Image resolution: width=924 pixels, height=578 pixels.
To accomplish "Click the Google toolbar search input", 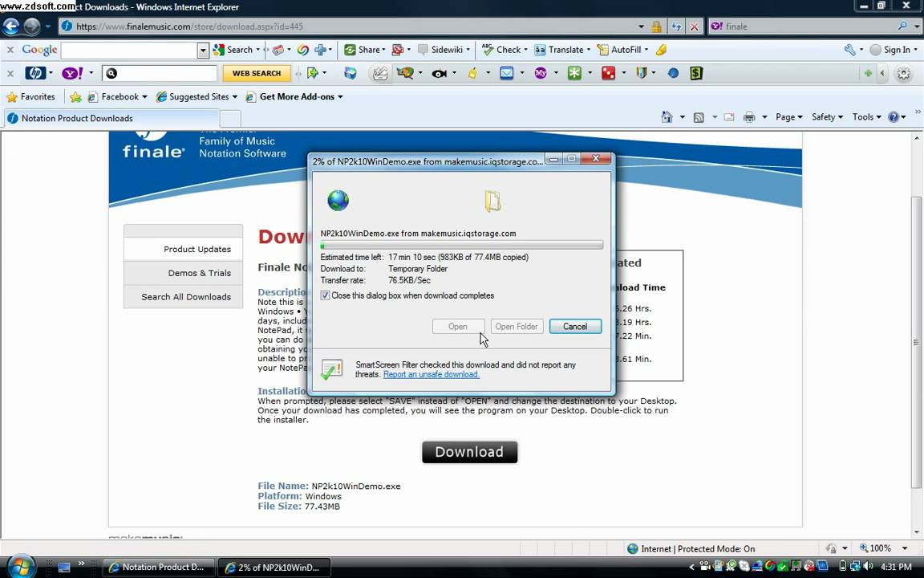I will pos(129,50).
